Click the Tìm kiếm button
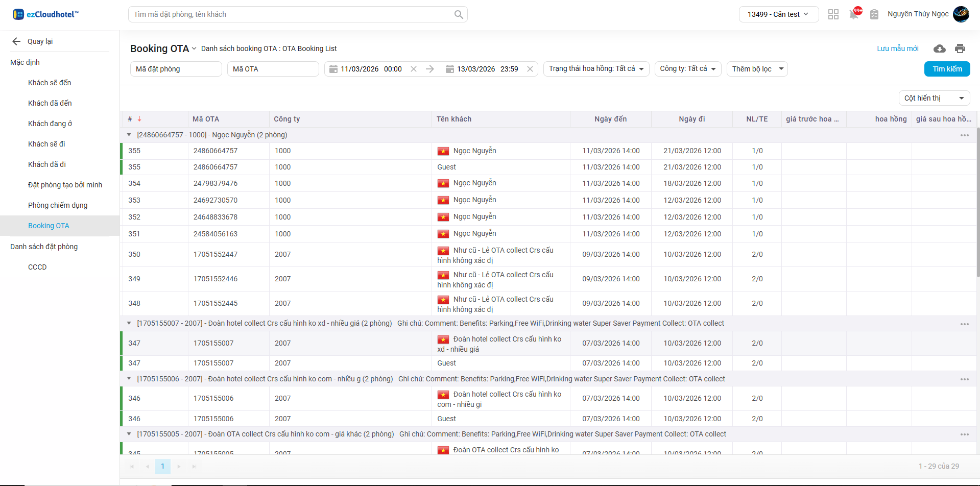 [x=947, y=69]
